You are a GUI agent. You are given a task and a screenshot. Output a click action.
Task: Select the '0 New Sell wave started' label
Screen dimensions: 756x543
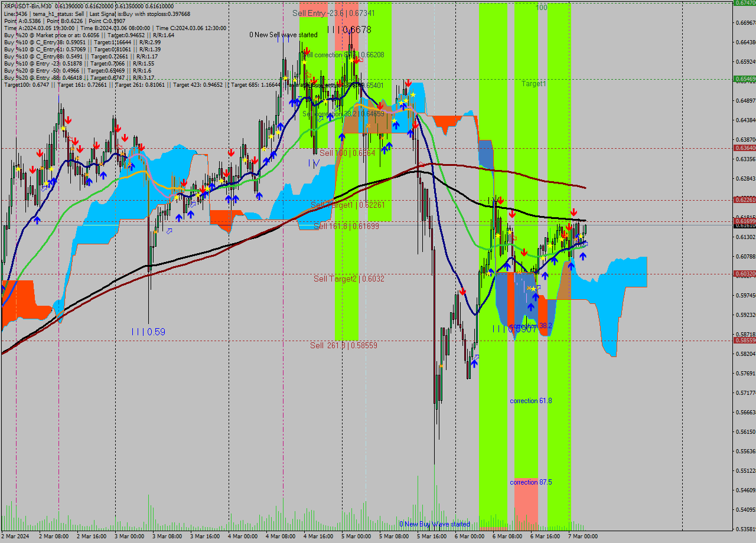(x=283, y=35)
